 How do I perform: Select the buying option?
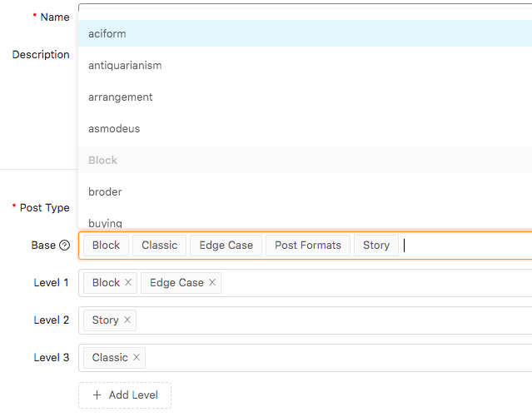[105, 222]
